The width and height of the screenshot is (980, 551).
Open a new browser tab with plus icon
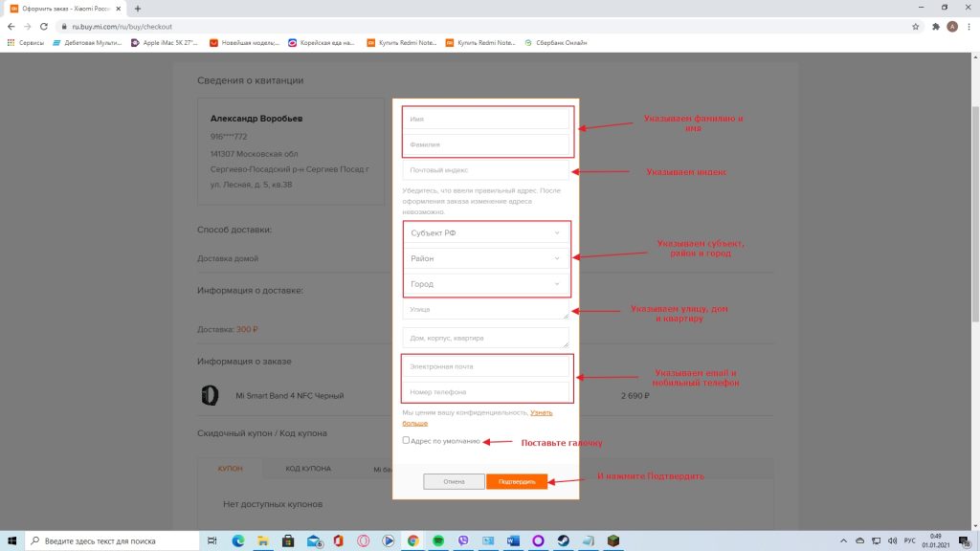point(138,8)
